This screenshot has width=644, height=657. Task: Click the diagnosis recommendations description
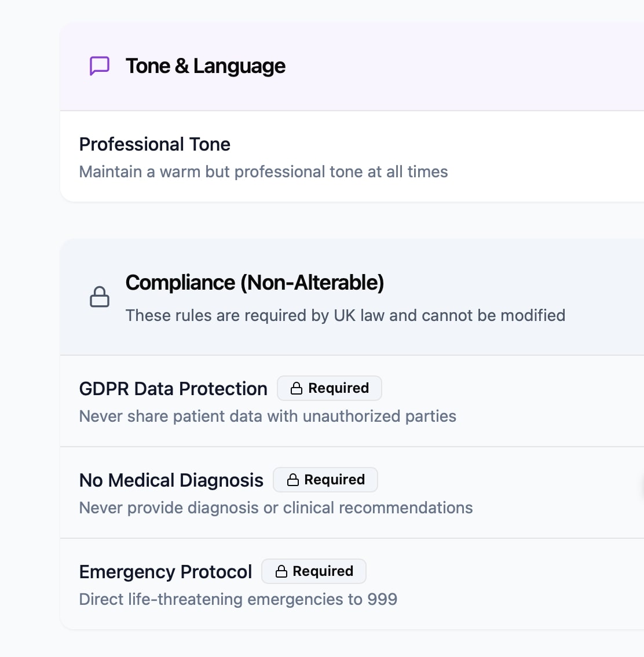(x=276, y=508)
